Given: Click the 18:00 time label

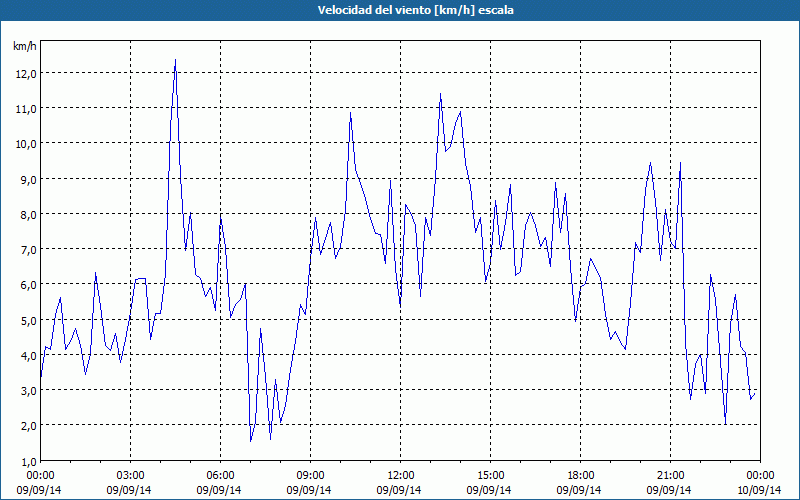Looking at the screenshot, I should pos(581,476).
